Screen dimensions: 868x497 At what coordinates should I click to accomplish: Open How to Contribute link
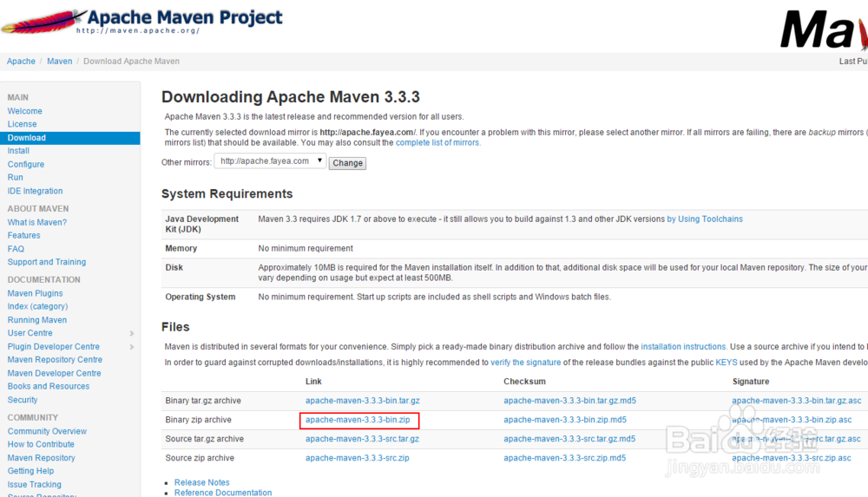point(41,444)
